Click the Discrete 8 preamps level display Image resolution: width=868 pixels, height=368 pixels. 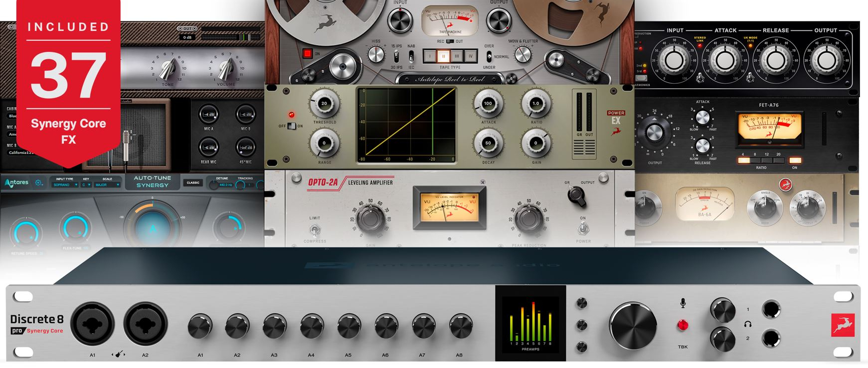coord(530,323)
